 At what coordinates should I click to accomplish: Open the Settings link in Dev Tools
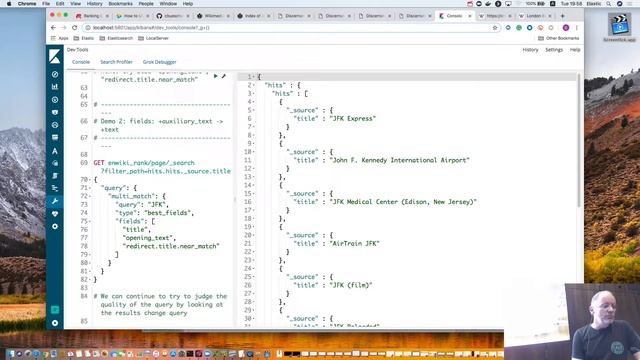point(554,50)
